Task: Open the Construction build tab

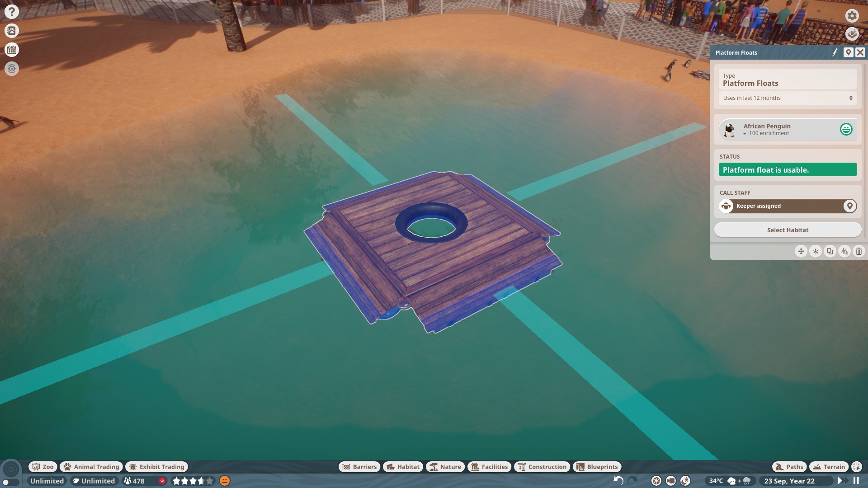Action: (x=542, y=467)
